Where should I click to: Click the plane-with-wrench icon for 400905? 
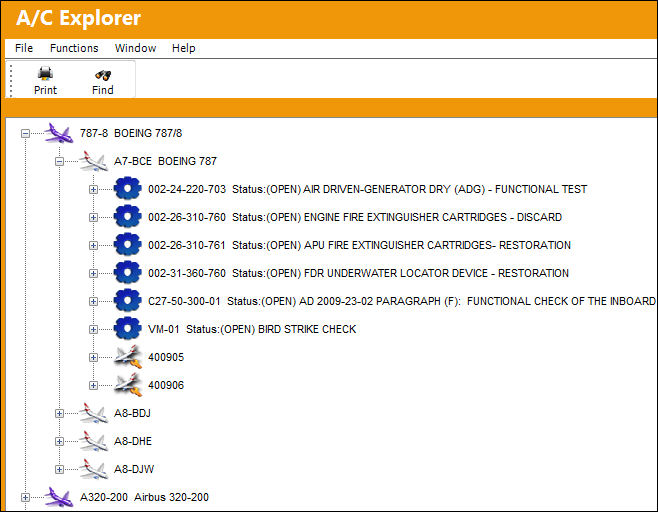click(x=128, y=357)
